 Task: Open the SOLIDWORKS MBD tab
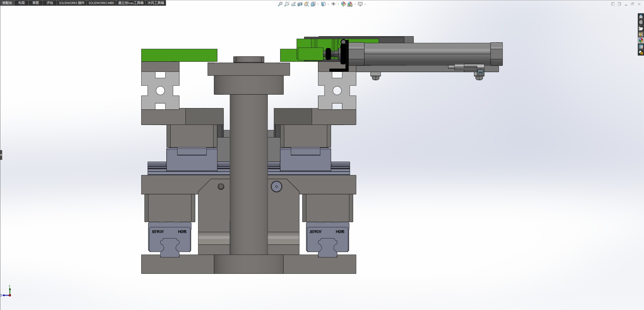101,3
